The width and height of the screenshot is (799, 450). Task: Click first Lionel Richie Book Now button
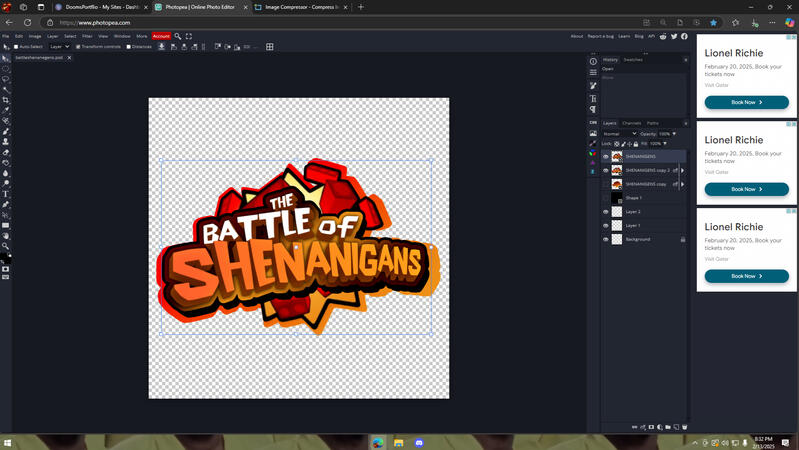[x=747, y=102]
